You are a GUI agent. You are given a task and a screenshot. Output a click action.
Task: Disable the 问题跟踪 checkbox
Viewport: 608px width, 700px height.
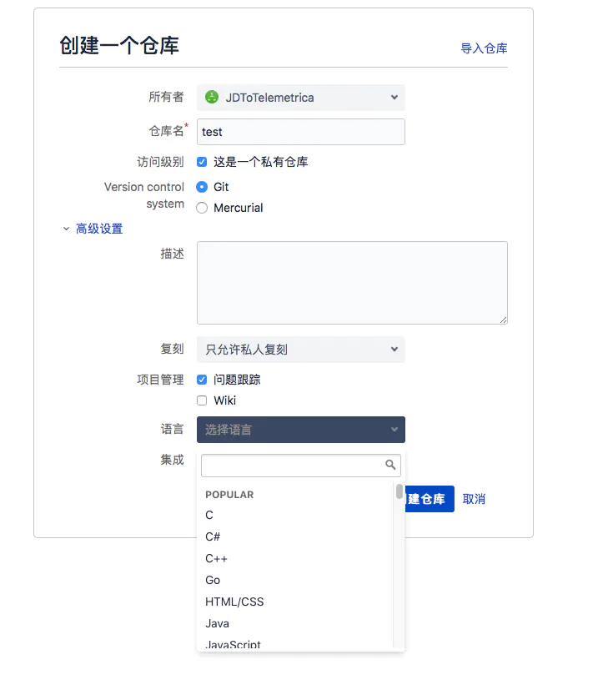[x=201, y=380]
